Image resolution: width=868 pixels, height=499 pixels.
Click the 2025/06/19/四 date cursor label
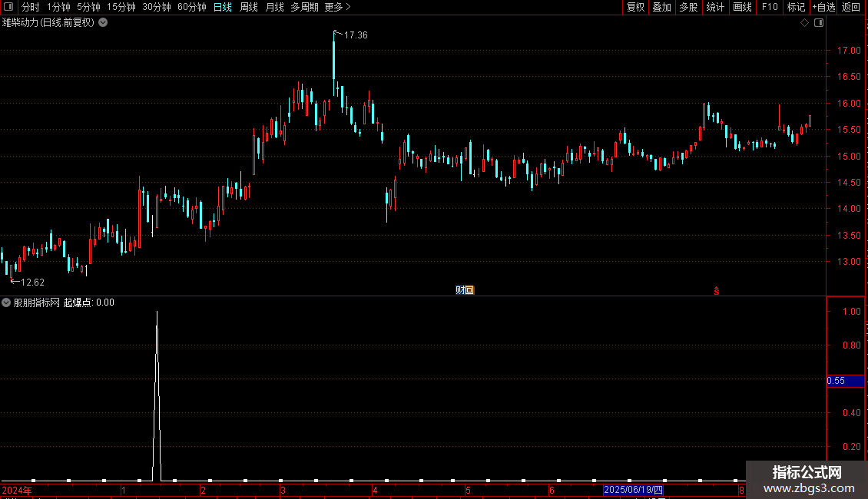[x=633, y=490]
